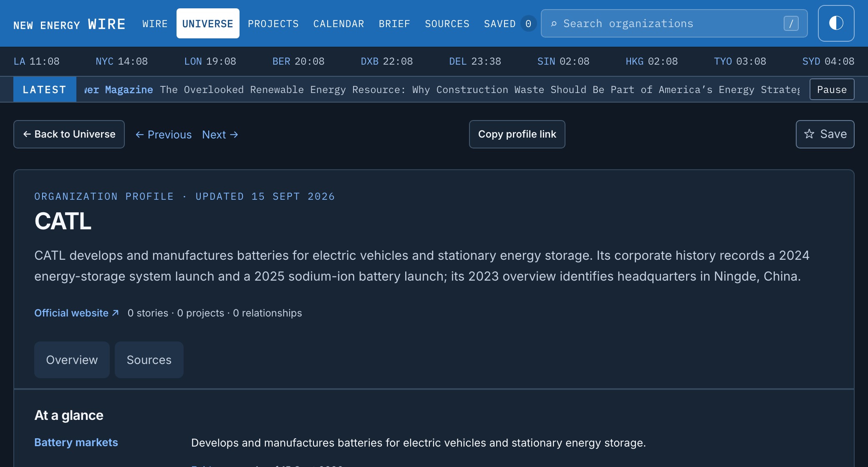Click the Organization Profile updated date line

coord(184,196)
